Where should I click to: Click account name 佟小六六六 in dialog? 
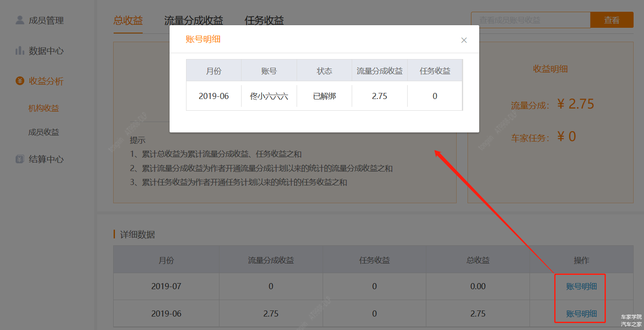(269, 96)
